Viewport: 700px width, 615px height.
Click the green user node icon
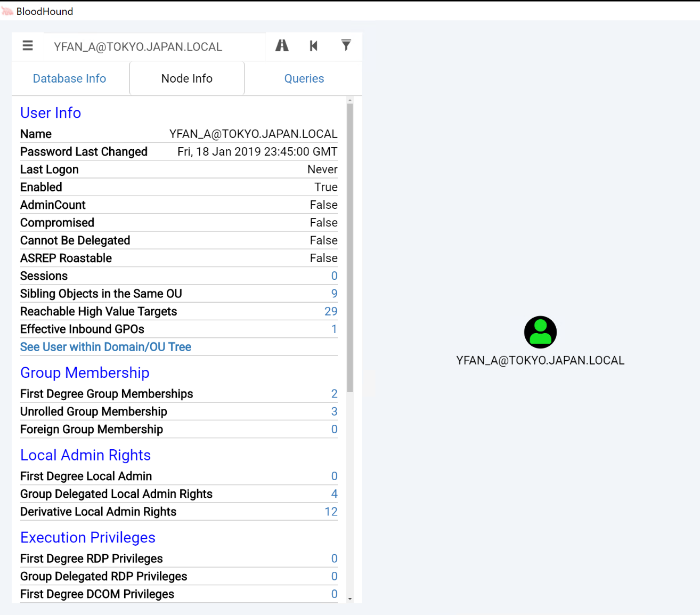click(540, 332)
